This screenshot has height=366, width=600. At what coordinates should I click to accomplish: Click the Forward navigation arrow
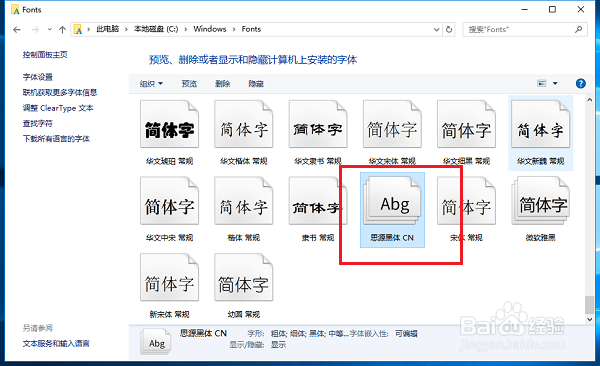coord(35,29)
